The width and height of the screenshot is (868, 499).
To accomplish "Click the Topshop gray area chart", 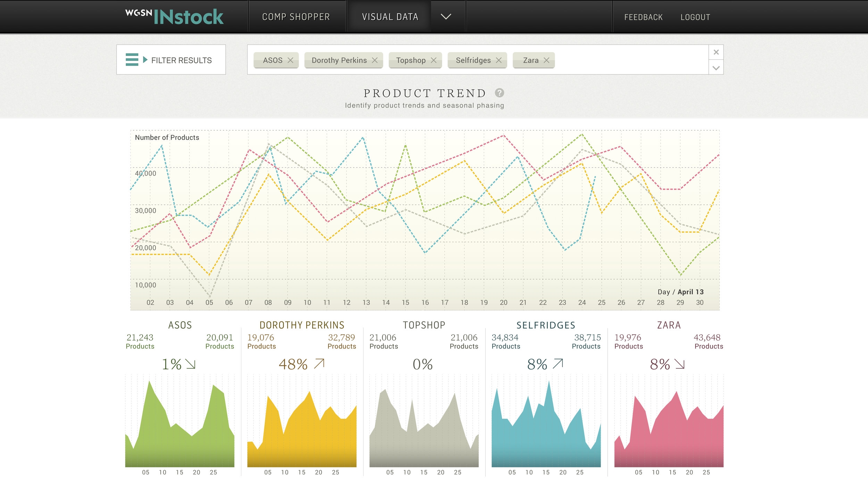I will coord(424,428).
